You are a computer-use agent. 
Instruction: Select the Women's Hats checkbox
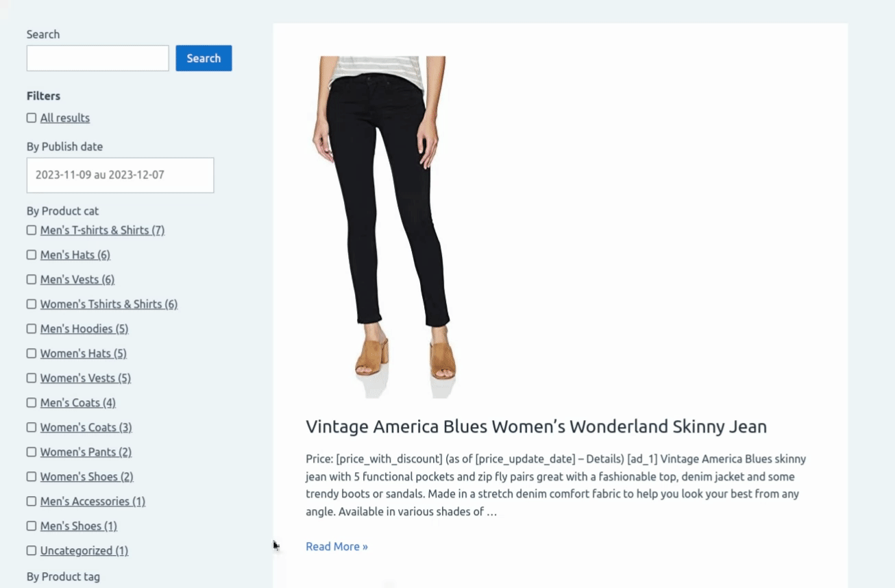click(32, 354)
